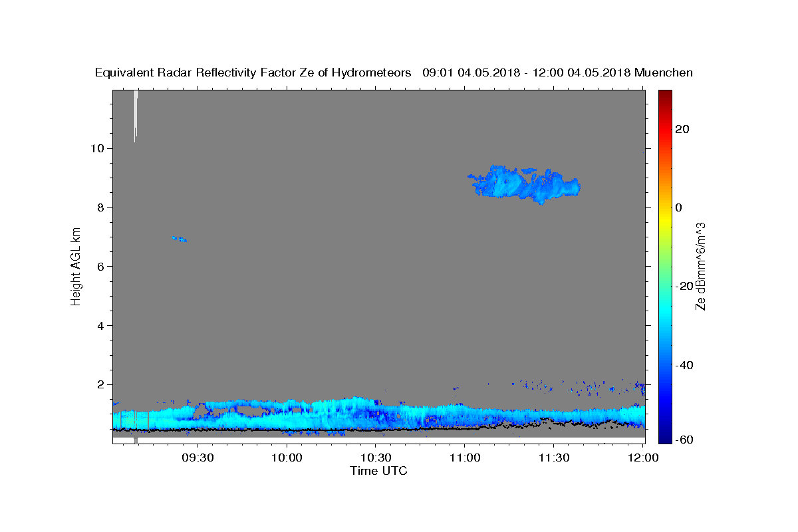This screenshot has height=532, width=798.
Task: Click the plot title text
Action: (x=394, y=72)
